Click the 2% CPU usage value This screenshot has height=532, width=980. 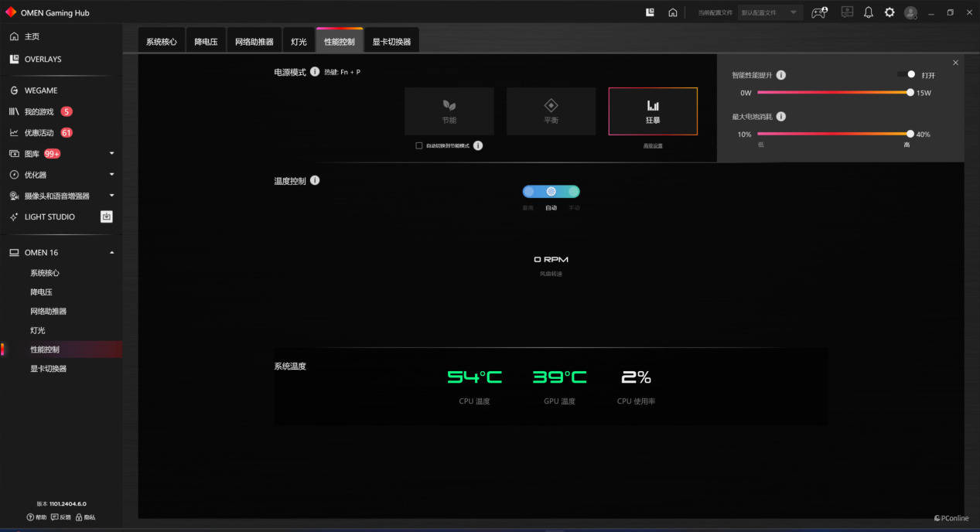[637, 377]
